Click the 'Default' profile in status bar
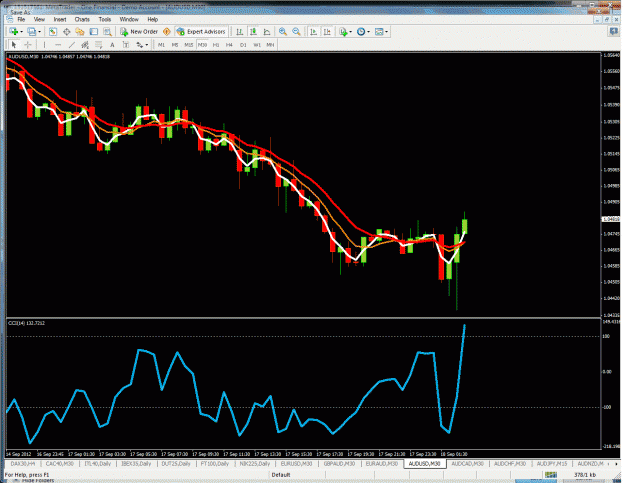The width and height of the screenshot is (625, 483). 281,475
